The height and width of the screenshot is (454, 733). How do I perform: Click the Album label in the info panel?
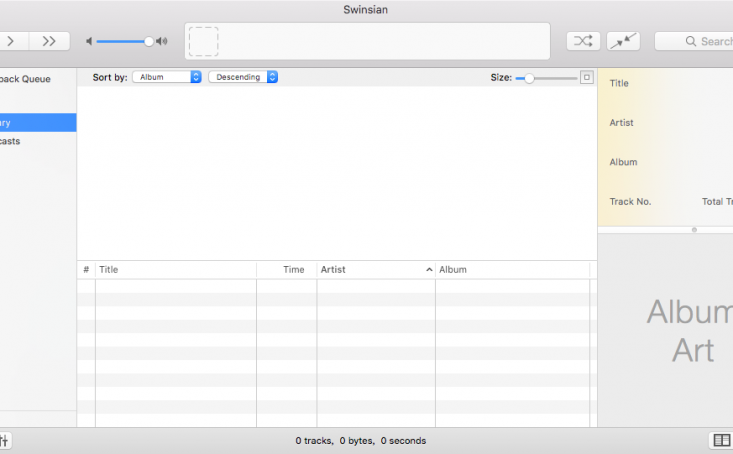623,162
